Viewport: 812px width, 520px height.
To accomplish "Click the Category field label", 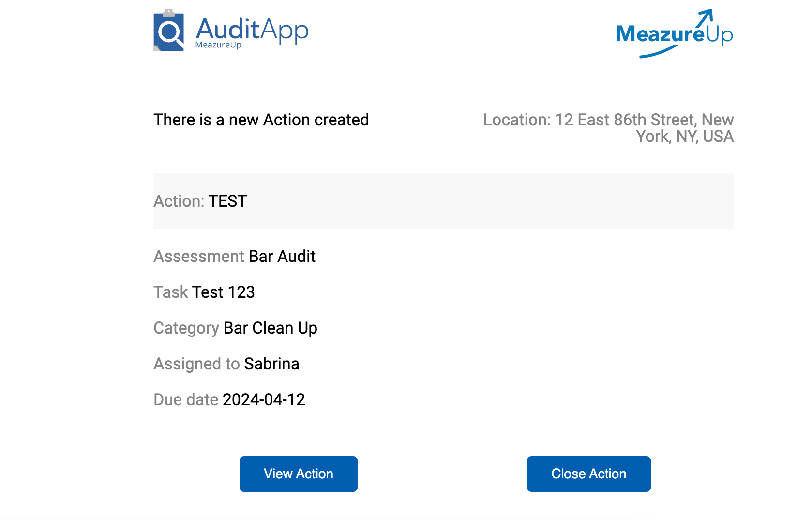I will tap(186, 328).
